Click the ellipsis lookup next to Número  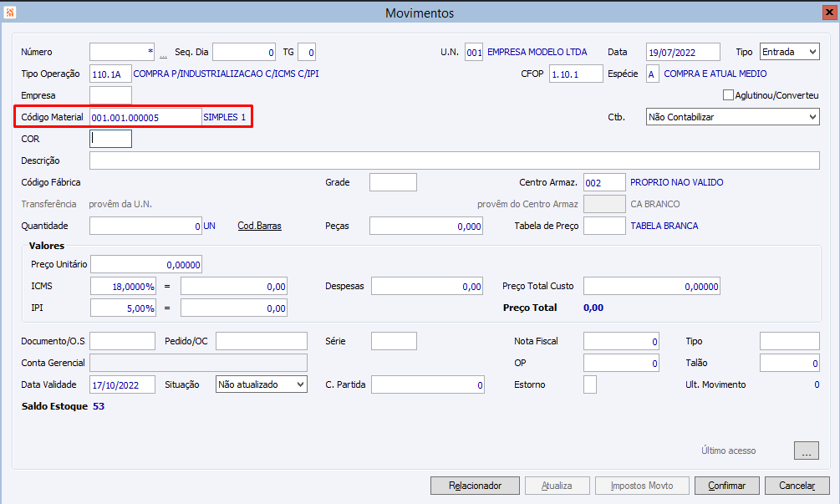163,54
